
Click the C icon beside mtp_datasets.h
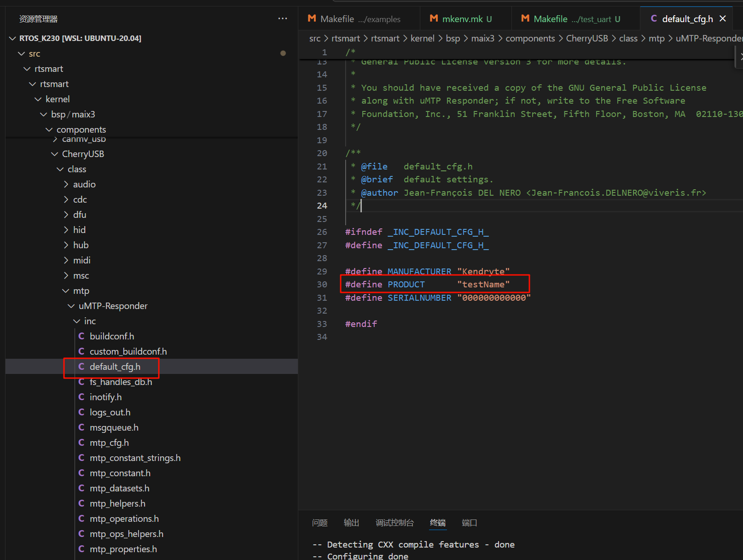click(81, 488)
